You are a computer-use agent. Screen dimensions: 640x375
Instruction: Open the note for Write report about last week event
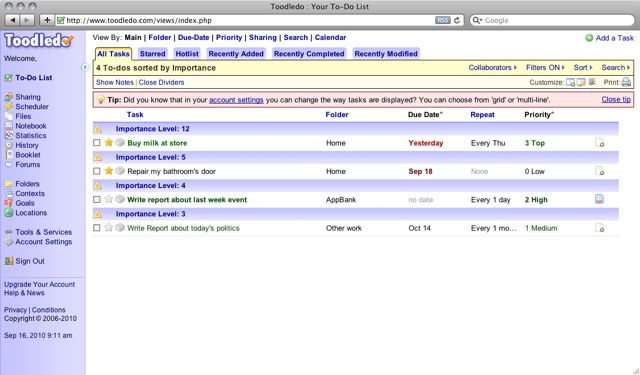[x=599, y=199]
